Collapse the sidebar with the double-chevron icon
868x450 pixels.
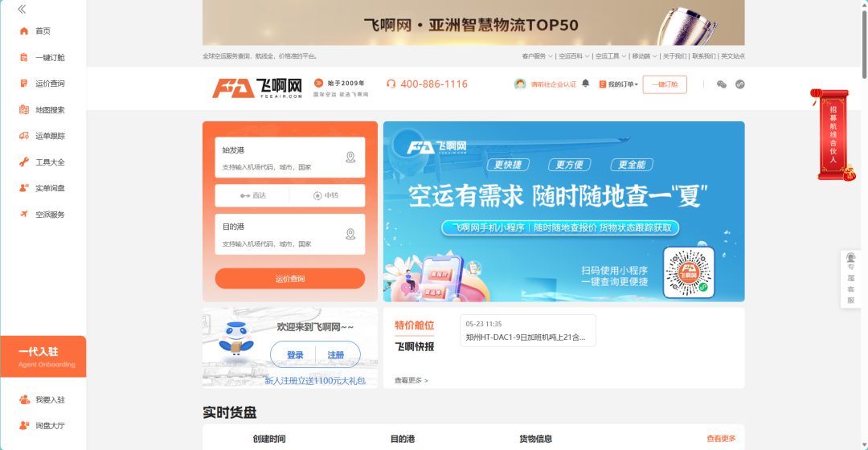point(22,9)
